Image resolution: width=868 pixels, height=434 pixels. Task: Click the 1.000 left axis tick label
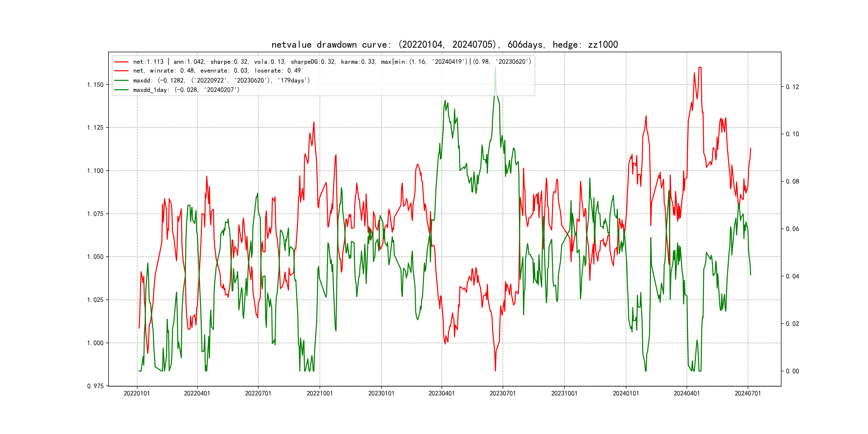[x=95, y=343]
